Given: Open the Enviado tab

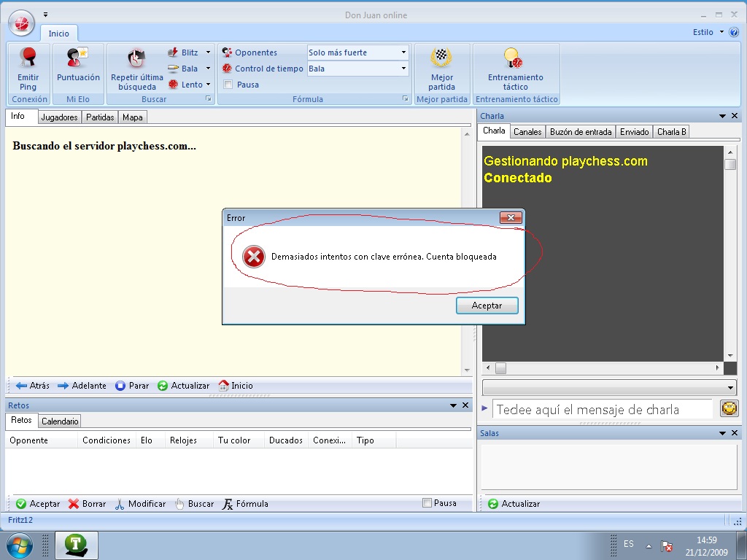Looking at the screenshot, I should pyautogui.click(x=635, y=132).
